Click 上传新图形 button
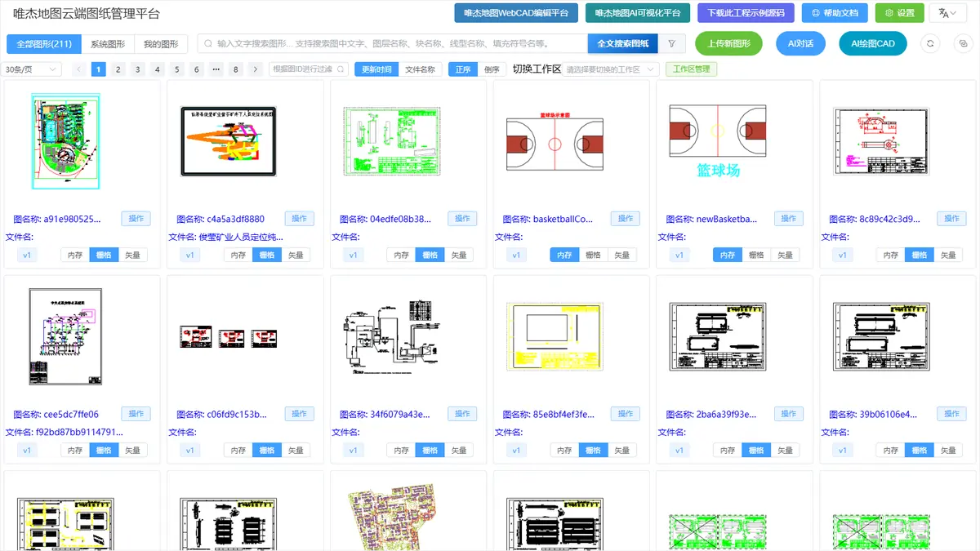This screenshot has width=980, height=551. [x=728, y=44]
